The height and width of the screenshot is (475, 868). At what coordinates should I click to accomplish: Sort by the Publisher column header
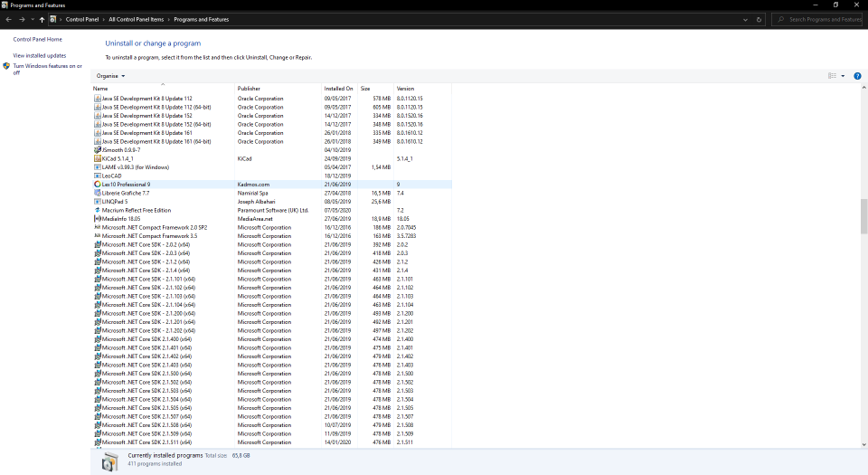[x=278, y=89]
